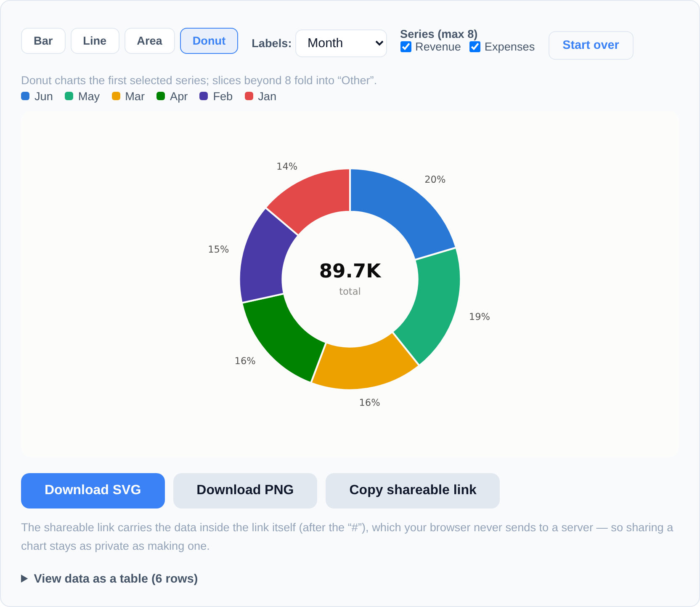This screenshot has width=700, height=607.
Task: Click the red Jan legend swatch
Action: click(249, 96)
